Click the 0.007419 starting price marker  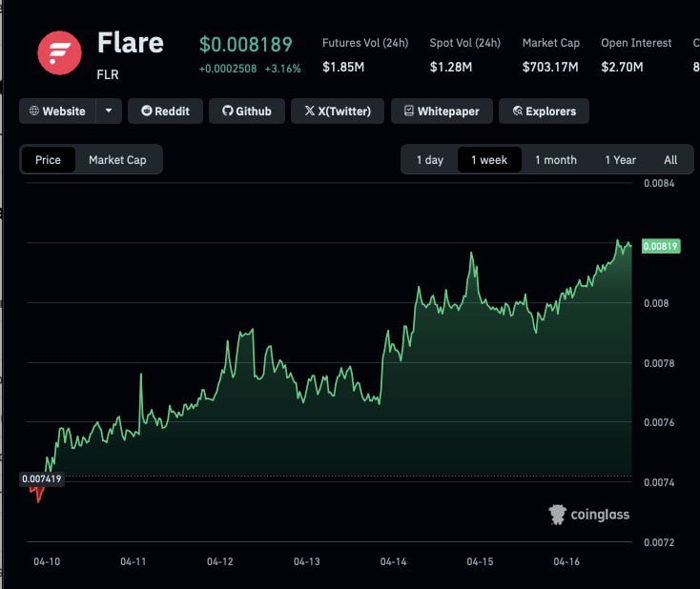(x=41, y=478)
